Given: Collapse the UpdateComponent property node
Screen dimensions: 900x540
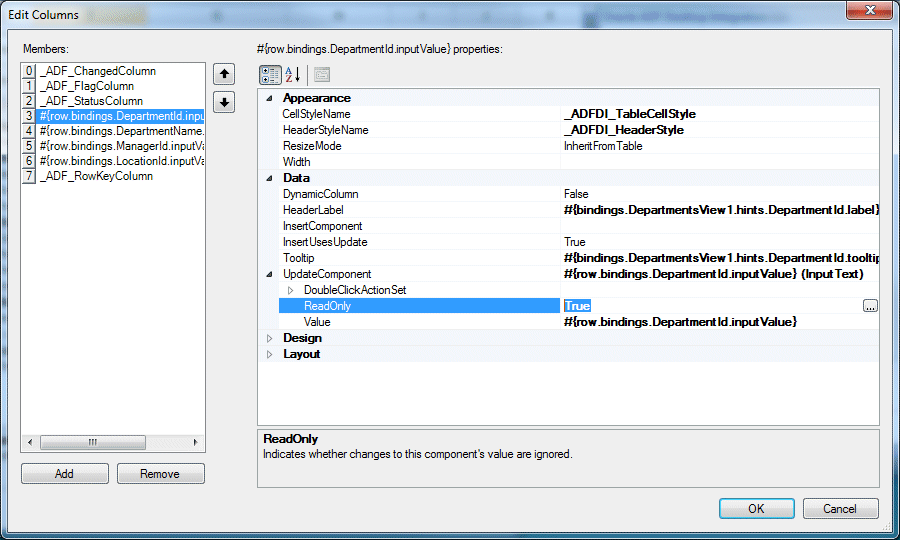Looking at the screenshot, I should 269,274.
